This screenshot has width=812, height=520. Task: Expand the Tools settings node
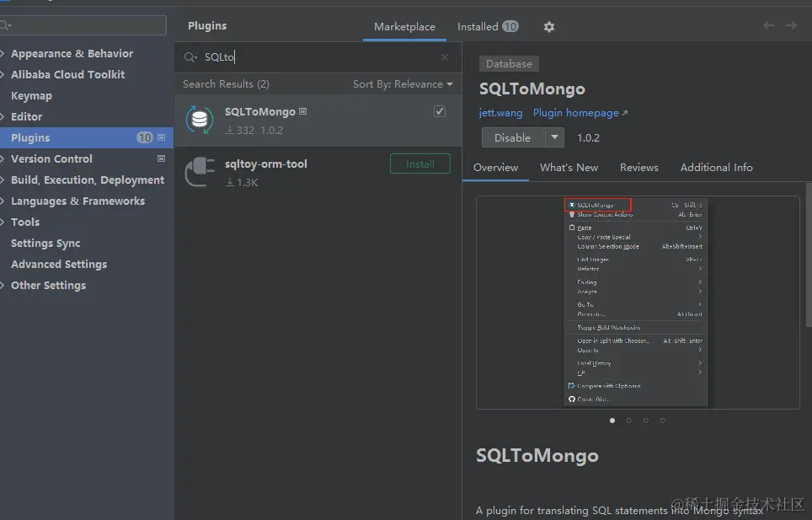click(x=3, y=222)
